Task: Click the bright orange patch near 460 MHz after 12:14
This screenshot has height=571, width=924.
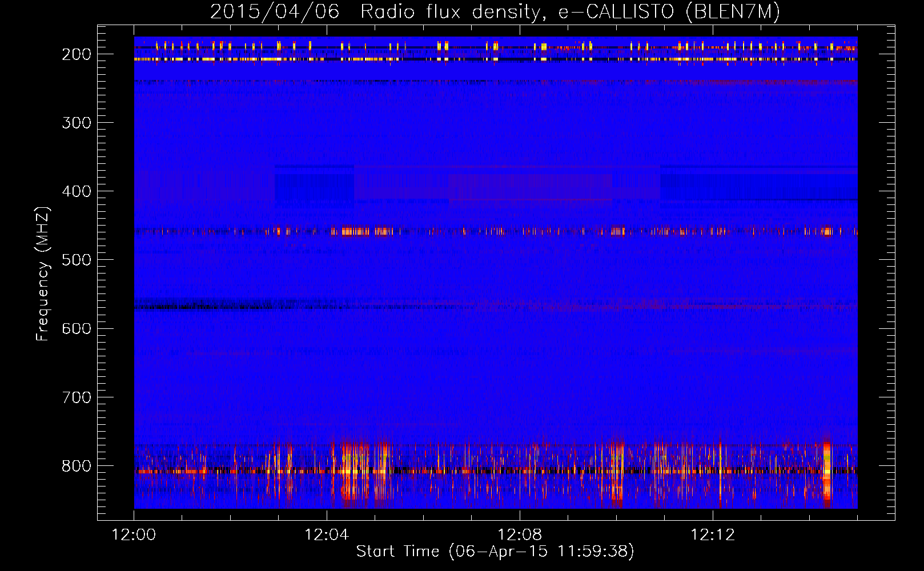Action: point(827,231)
